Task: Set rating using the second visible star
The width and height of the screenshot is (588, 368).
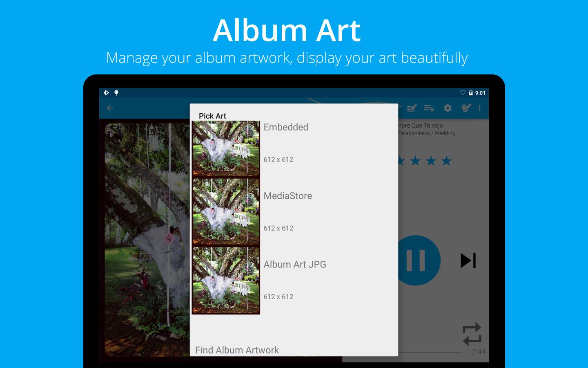Action: click(x=415, y=161)
